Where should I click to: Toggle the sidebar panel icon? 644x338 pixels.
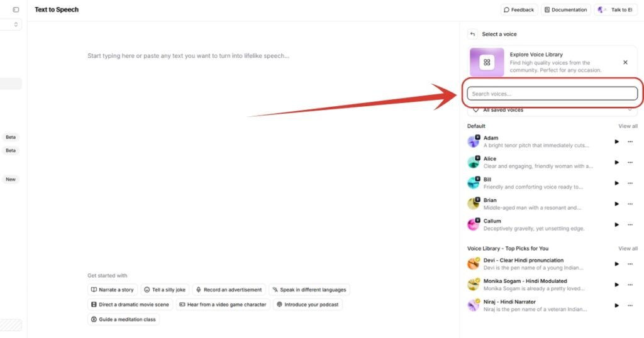pos(16,10)
